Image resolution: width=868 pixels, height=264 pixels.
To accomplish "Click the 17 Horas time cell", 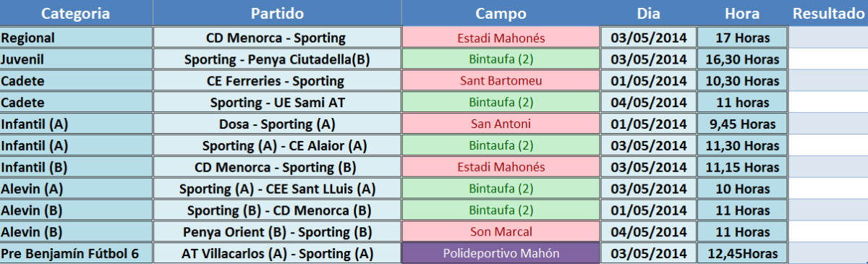I will pyautogui.click(x=742, y=38).
